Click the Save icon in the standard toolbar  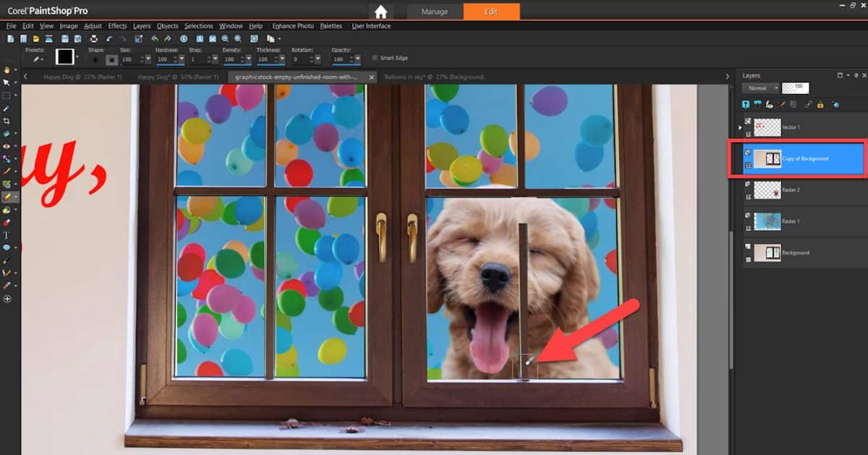click(64, 38)
